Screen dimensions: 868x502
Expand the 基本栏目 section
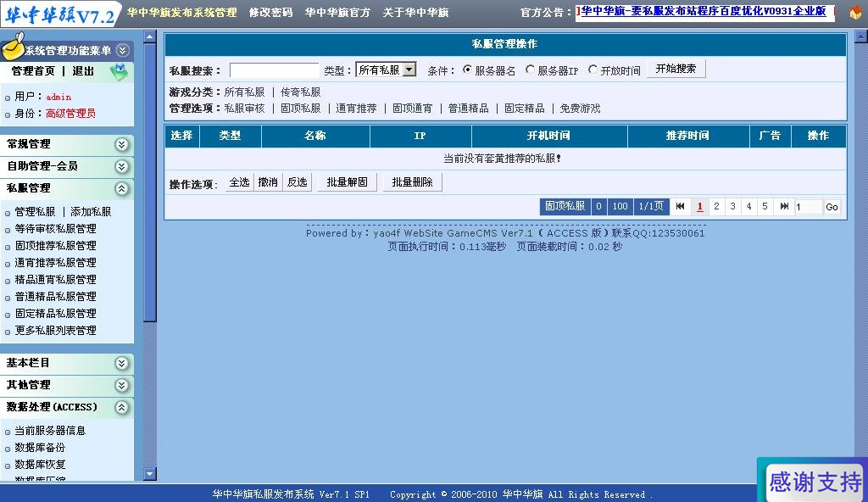pyautogui.click(x=122, y=364)
